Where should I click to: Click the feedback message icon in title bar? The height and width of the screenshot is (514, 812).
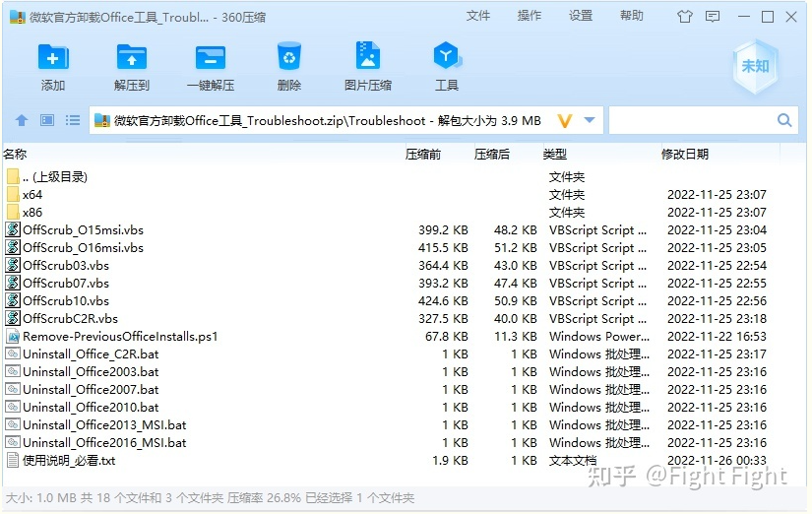(x=713, y=17)
